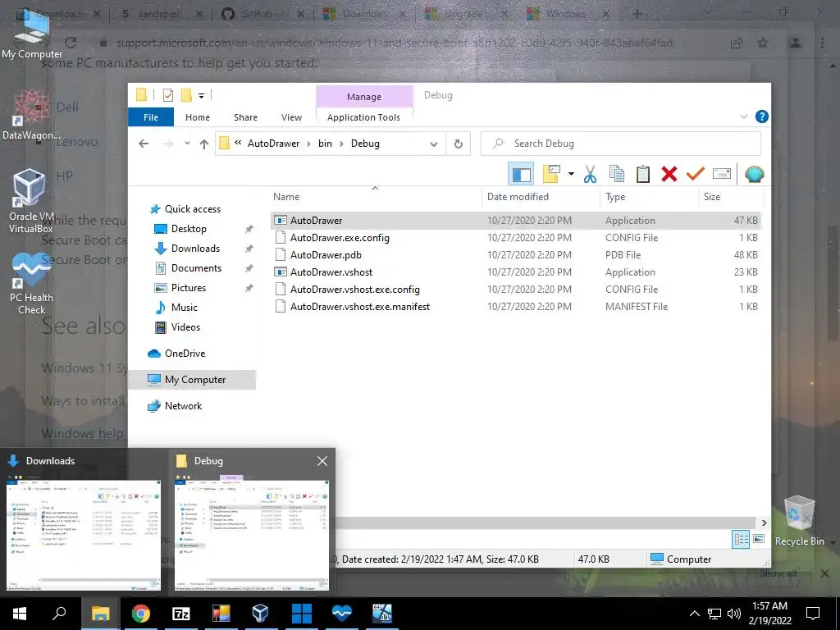840x630 pixels.
Task: Open the Windows Start menu
Action: coord(20,614)
